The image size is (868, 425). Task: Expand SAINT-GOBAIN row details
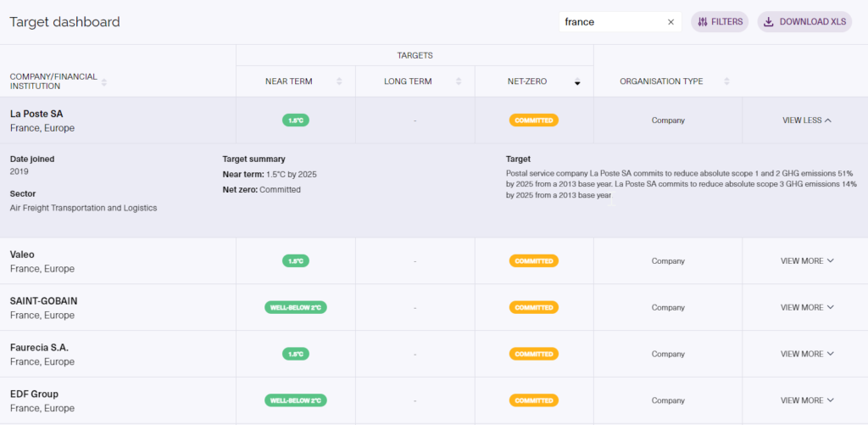click(806, 308)
